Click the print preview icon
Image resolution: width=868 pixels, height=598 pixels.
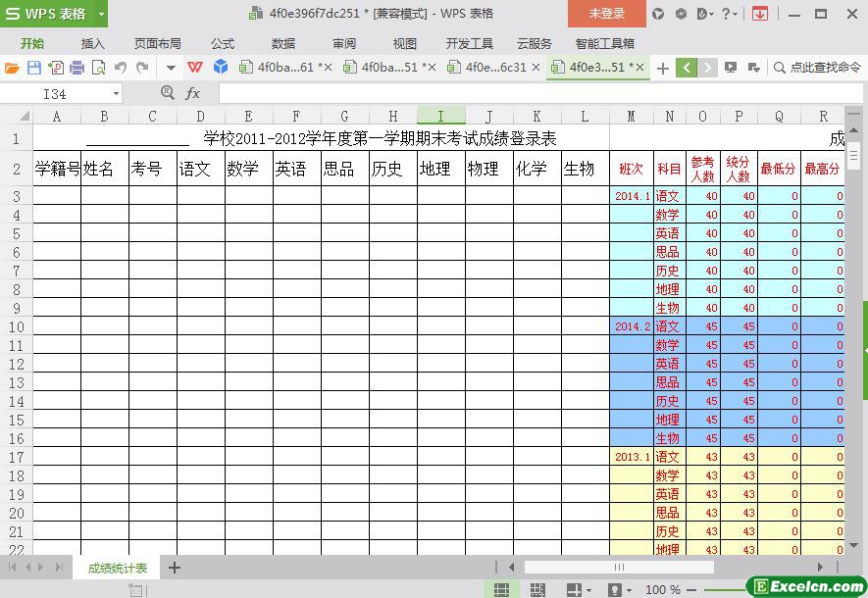point(98,68)
